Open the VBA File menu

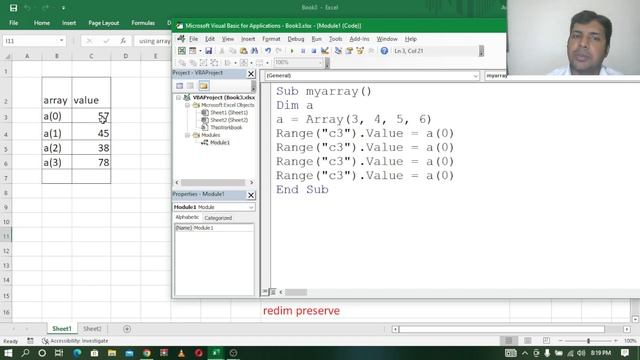click(x=193, y=39)
